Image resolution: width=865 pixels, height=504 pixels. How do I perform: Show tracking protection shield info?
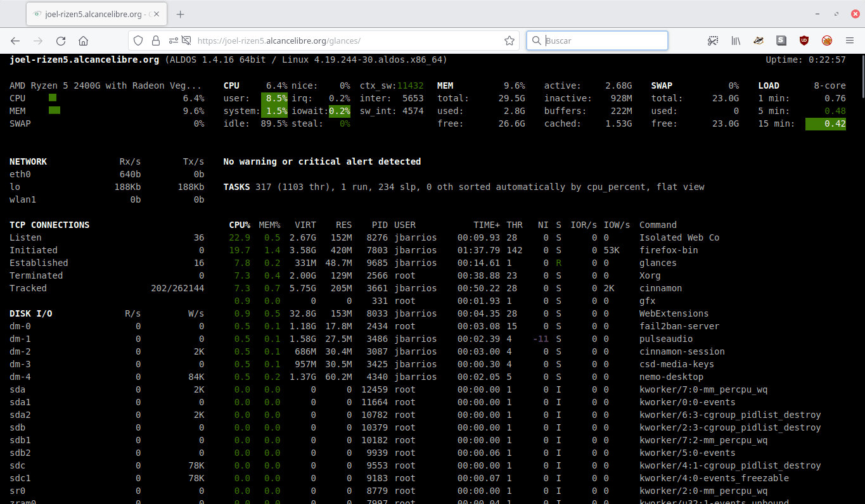pyautogui.click(x=138, y=41)
